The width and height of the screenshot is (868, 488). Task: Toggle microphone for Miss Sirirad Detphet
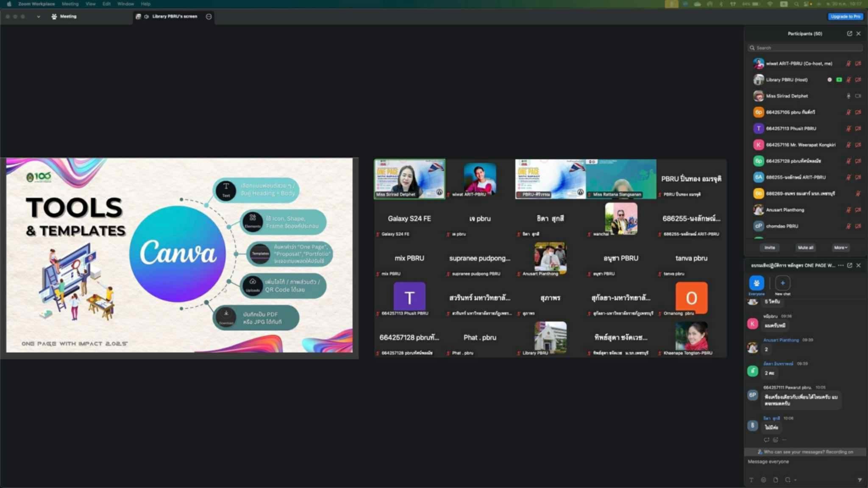(x=849, y=96)
